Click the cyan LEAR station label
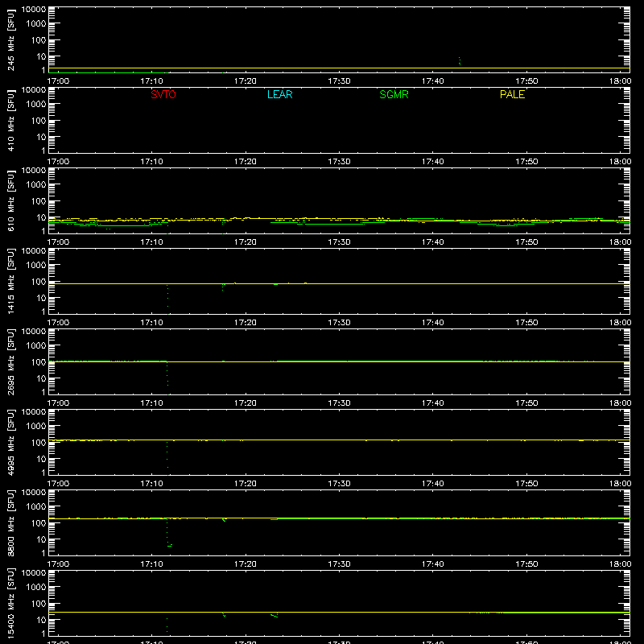644x644 pixels. tap(279, 94)
